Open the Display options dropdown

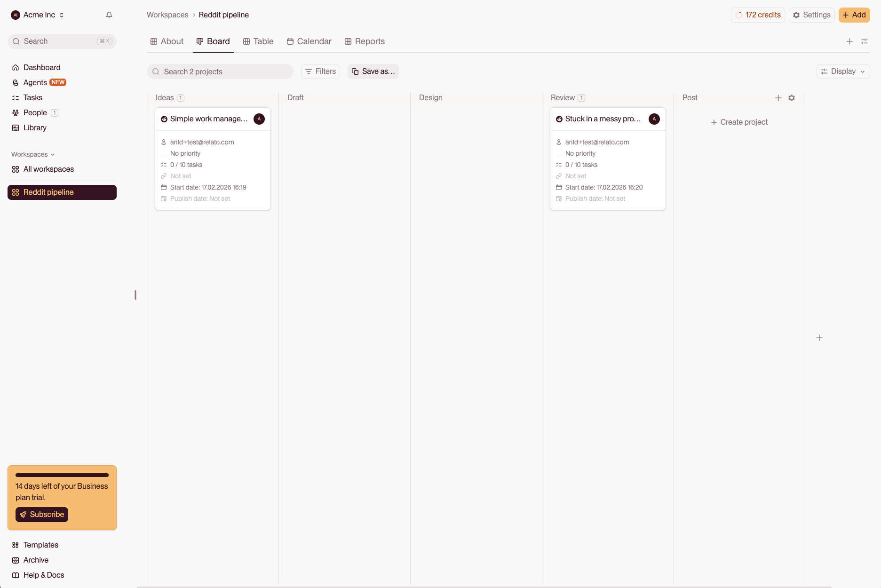pyautogui.click(x=842, y=71)
